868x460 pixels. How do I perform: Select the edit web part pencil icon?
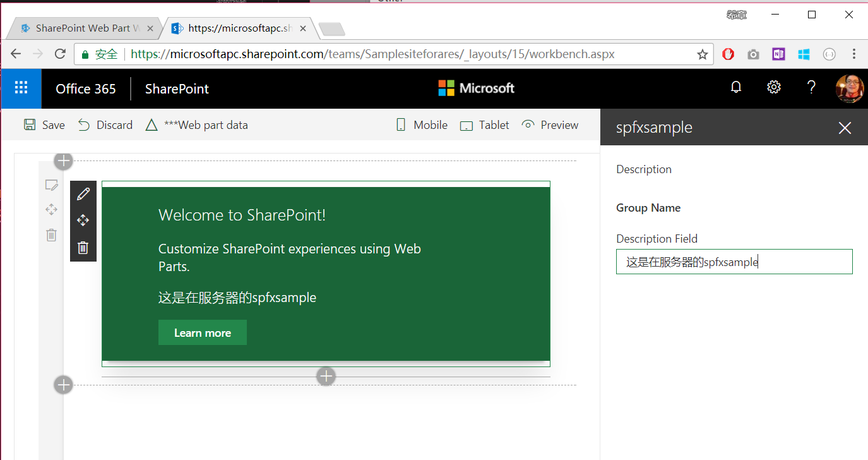[x=83, y=193]
